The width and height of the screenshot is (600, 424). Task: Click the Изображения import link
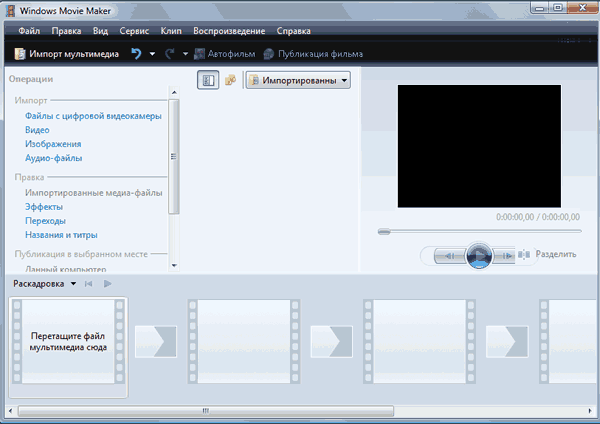tap(53, 144)
